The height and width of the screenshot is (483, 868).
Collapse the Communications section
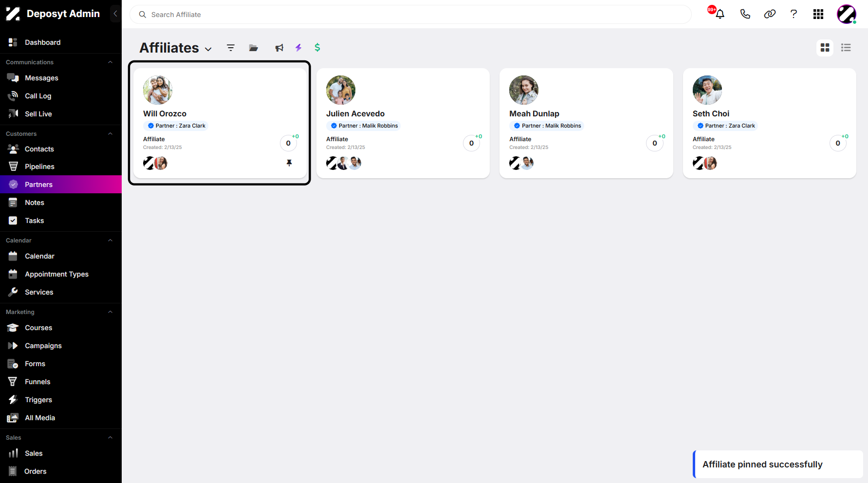110,62
